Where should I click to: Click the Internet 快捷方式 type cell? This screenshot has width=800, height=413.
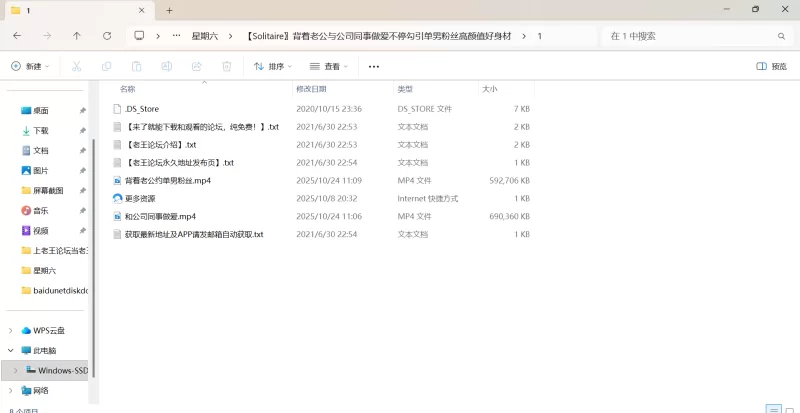pyautogui.click(x=428, y=199)
